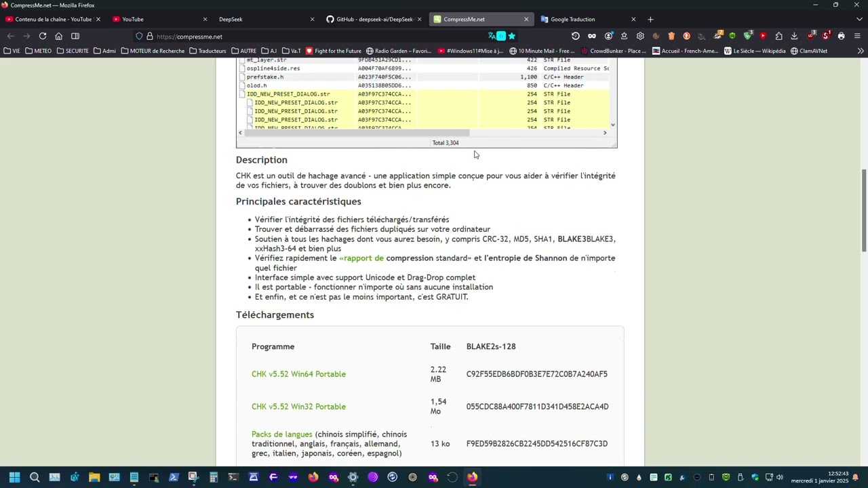This screenshot has height=488, width=868.
Task: Open the green shield extension icon with badge
Action: [748, 35]
